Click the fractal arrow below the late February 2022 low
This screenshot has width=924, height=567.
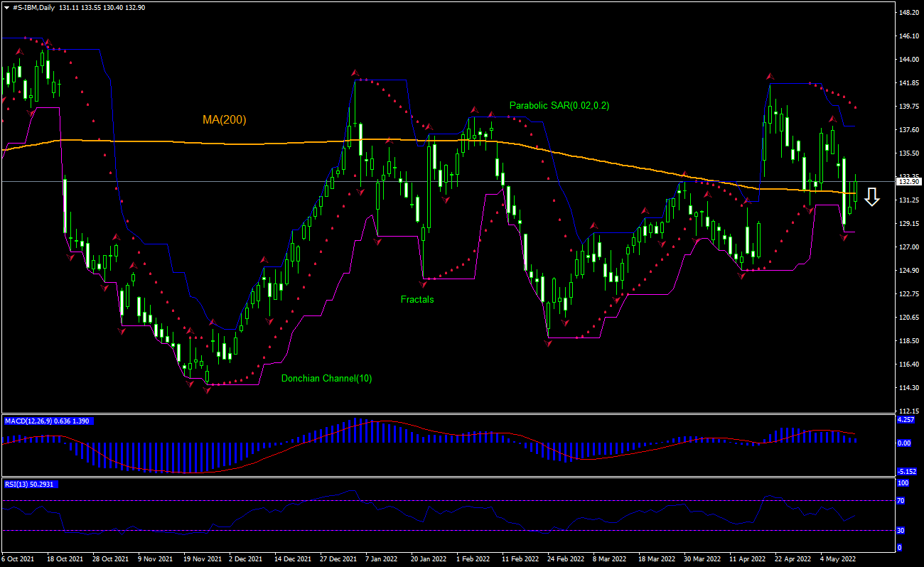click(x=548, y=342)
